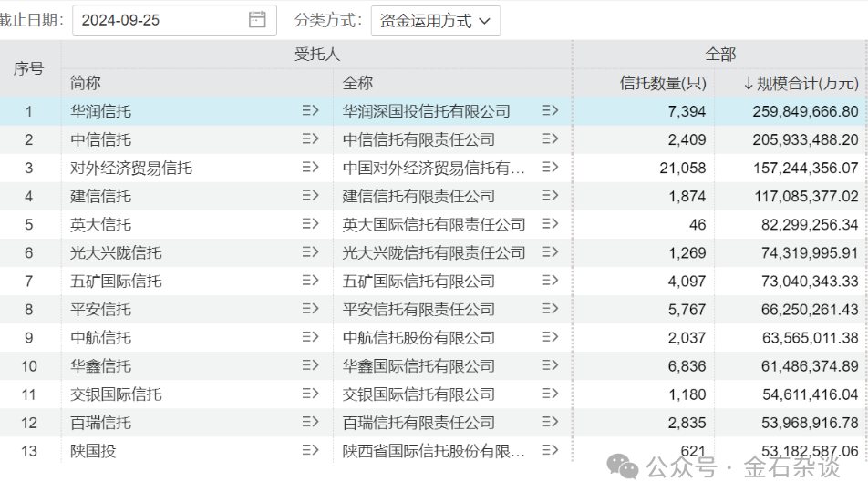The image size is (868, 502).
Task: Open calendar icon in date field
Action: (x=257, y=20)
